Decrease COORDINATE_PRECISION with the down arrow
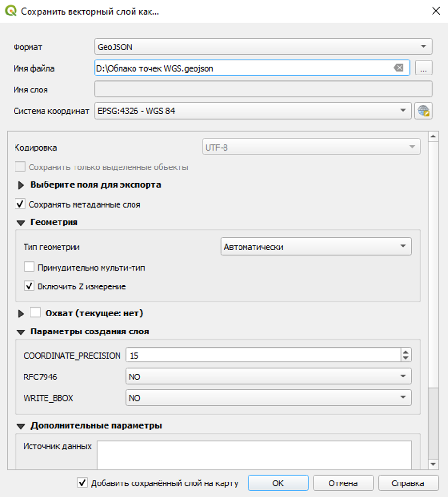 405,359
